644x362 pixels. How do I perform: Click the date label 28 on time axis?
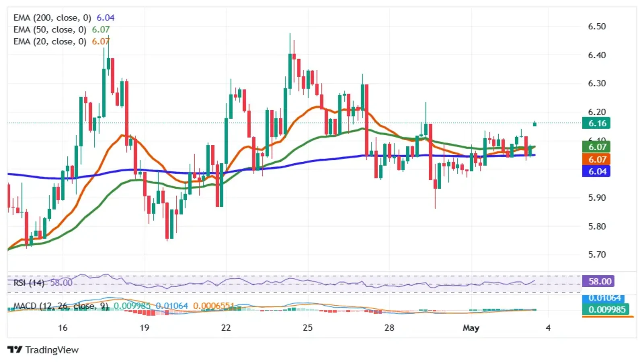point(389,328)
